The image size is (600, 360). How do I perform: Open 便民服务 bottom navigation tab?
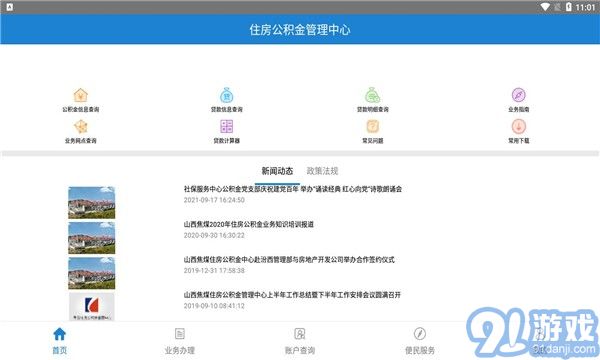point(420,340)
